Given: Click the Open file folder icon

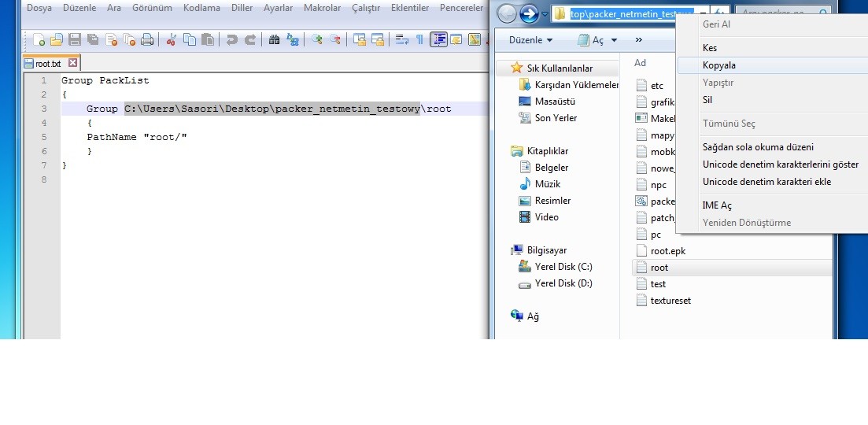Looking at the screenshot, I should tap(57, 39).
